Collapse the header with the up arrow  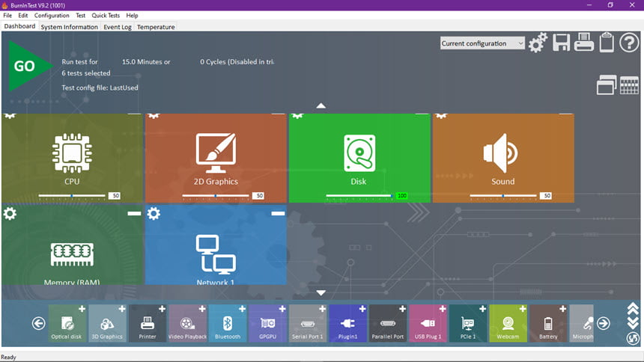[321, 106]
